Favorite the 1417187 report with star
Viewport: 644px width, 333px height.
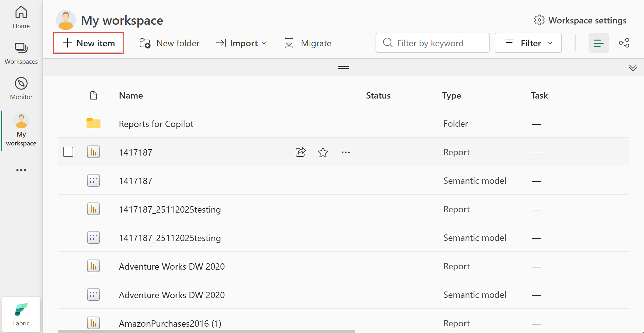[323, 152]
